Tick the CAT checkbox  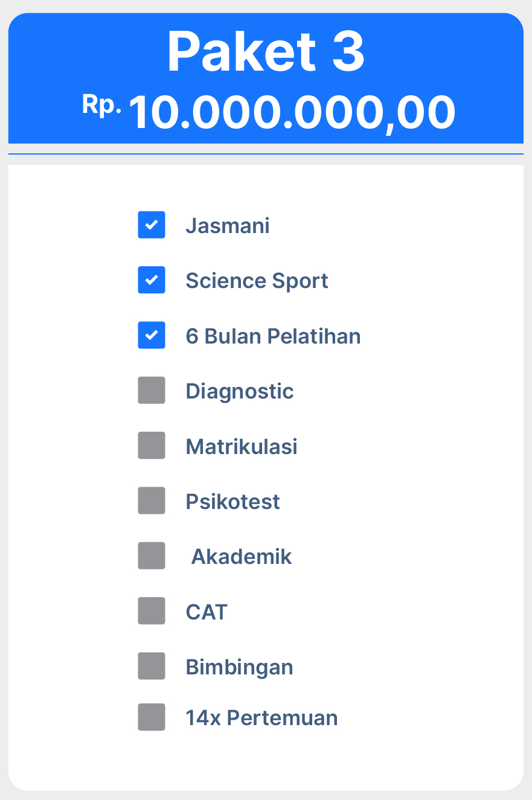click(152, 611)
